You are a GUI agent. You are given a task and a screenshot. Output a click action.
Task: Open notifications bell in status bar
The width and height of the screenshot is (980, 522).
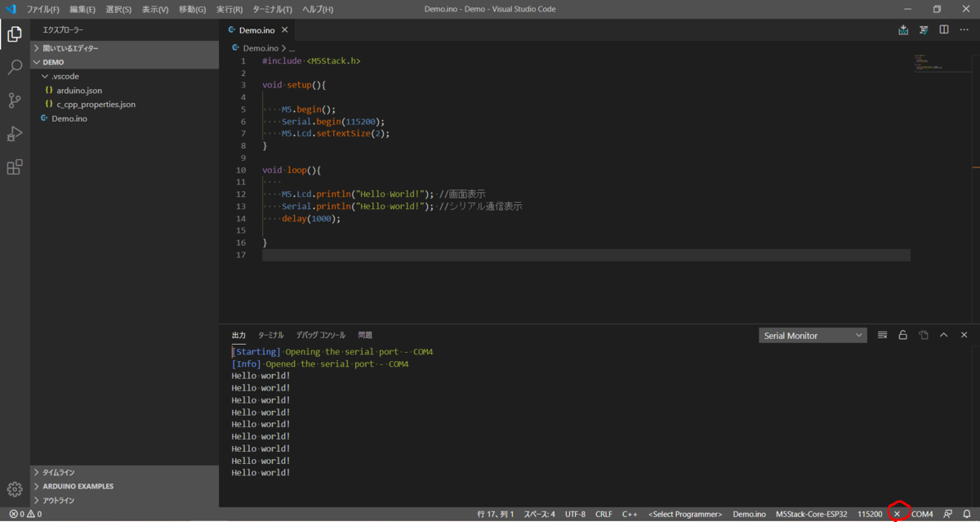pos(967,515)
